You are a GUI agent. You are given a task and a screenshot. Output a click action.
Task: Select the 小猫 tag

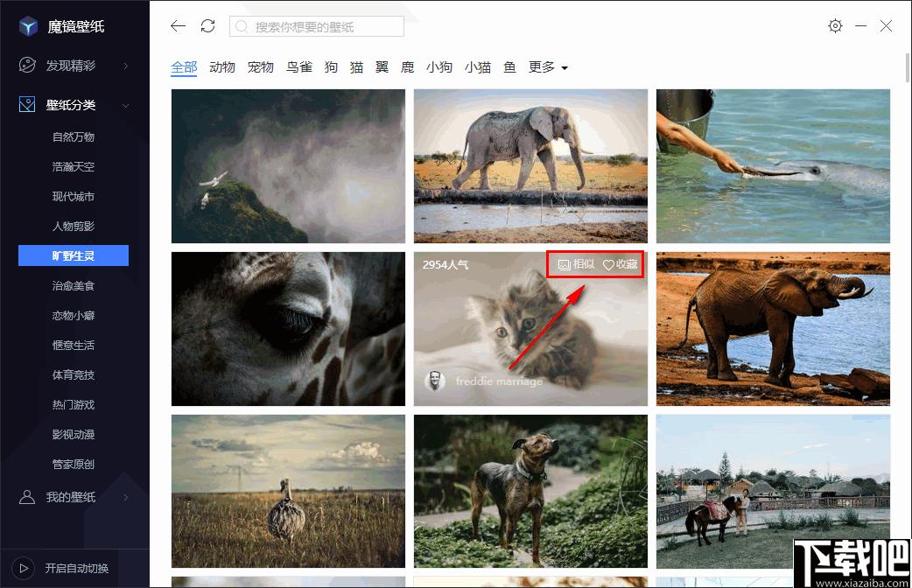pyautogui.click(x=478, y=67)
